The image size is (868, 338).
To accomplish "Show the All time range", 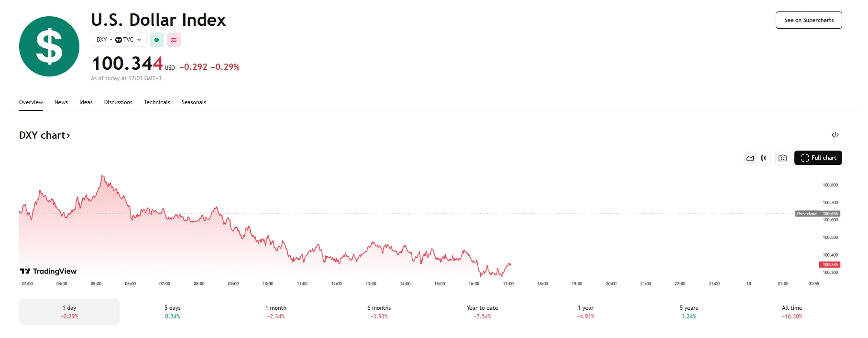I will click(792, 312).
